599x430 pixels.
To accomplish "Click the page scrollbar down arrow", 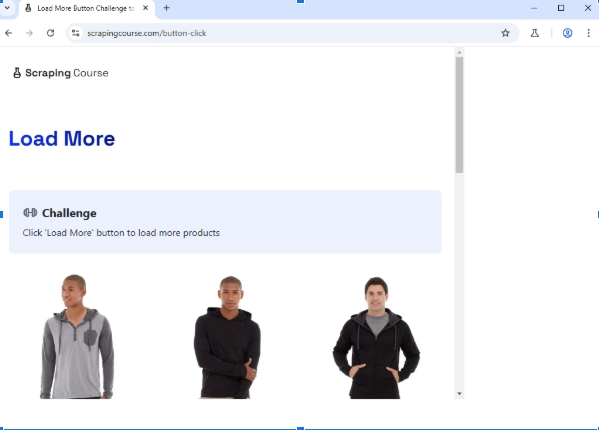I will tap(459, 394).
